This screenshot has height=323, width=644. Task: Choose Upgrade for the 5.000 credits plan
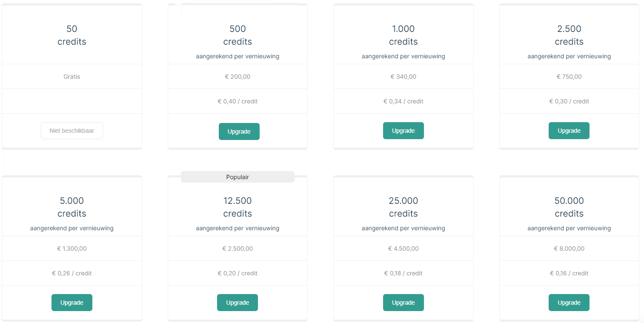tap(72, 303)
